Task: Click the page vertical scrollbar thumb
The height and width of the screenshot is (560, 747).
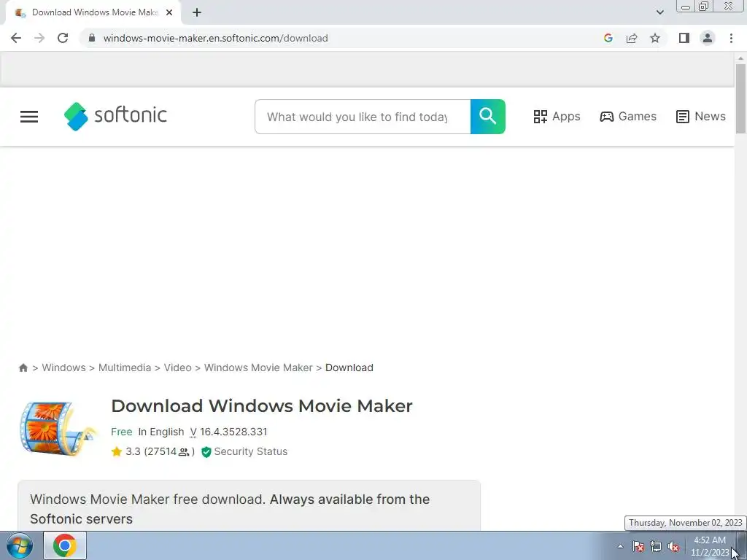Action: tap(740, 99)
